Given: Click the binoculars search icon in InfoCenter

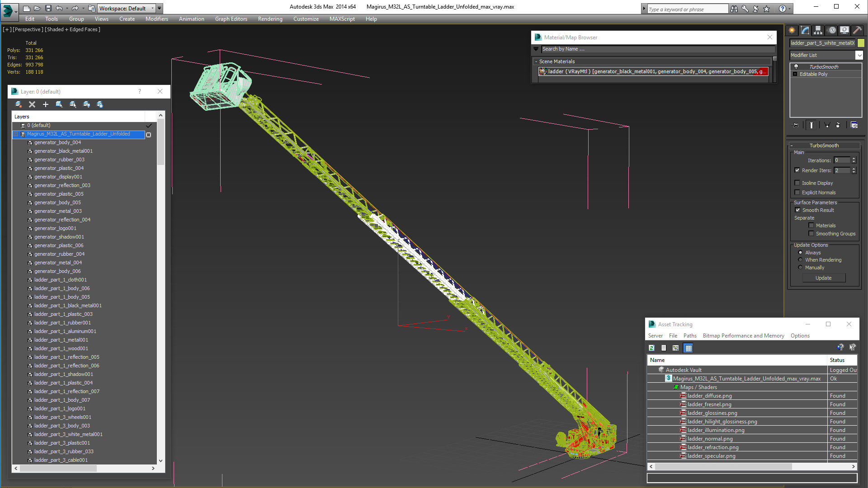Looking at the screenshot, I should [x=734, y=9].
